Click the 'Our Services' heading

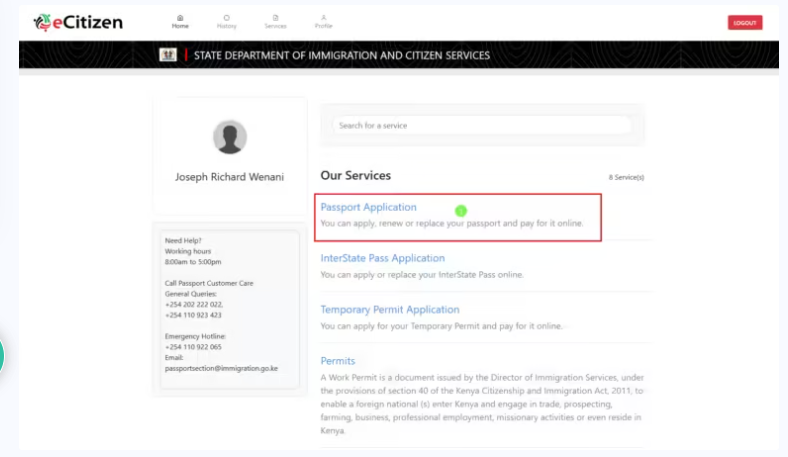click(355, 175)
